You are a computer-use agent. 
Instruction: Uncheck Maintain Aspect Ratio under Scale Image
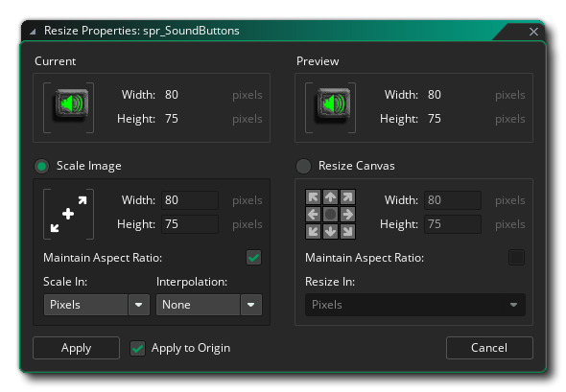pos(254,258)
